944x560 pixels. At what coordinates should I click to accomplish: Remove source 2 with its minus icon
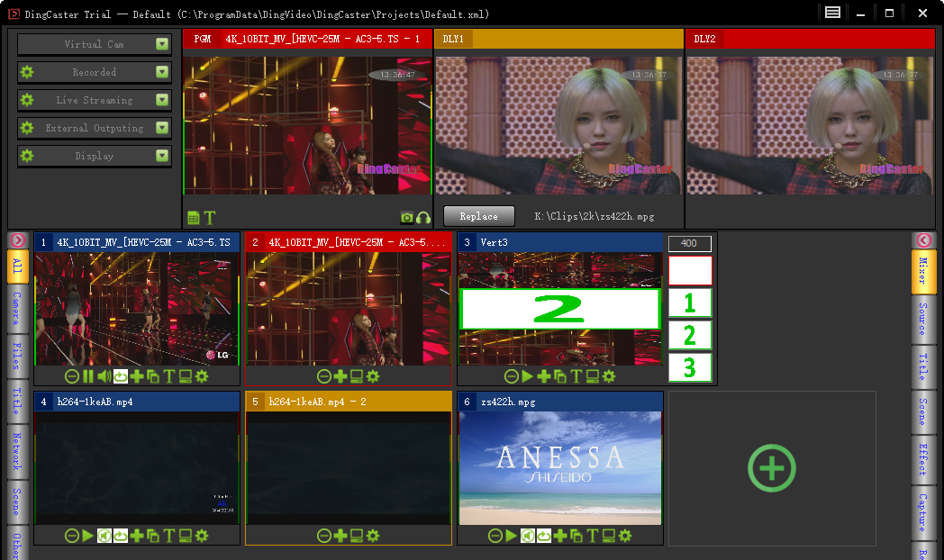point(324,376)
